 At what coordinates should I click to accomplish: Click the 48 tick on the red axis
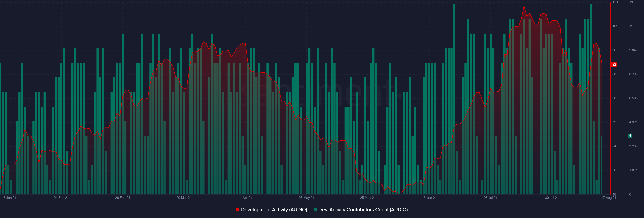(x=614, y=194)
